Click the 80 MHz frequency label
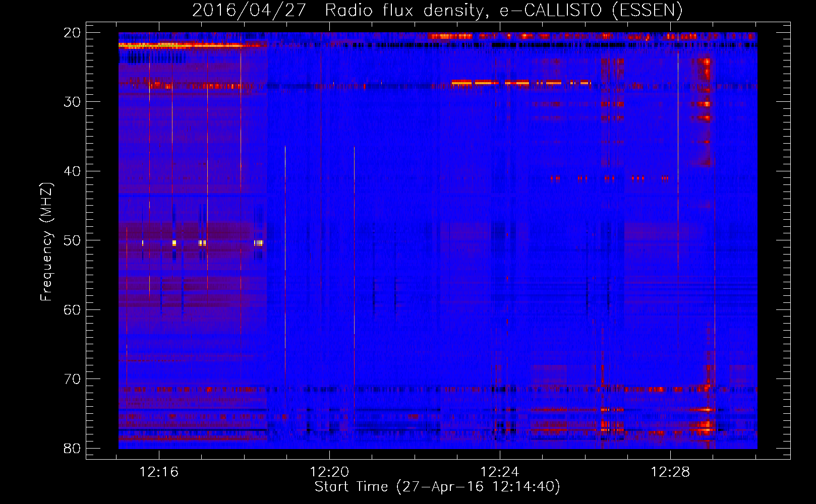This screenshot has width=816, height=504. tap(72, 449)
